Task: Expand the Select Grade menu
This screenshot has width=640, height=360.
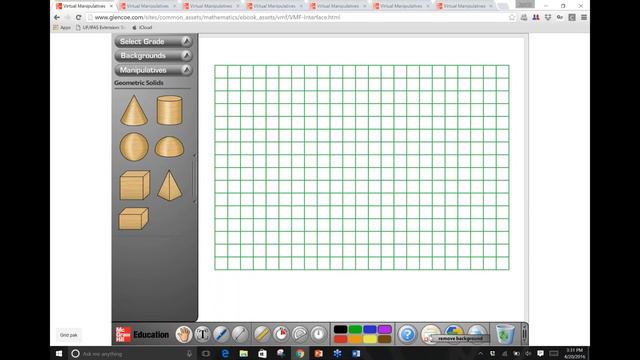Action: coord(153,41)
